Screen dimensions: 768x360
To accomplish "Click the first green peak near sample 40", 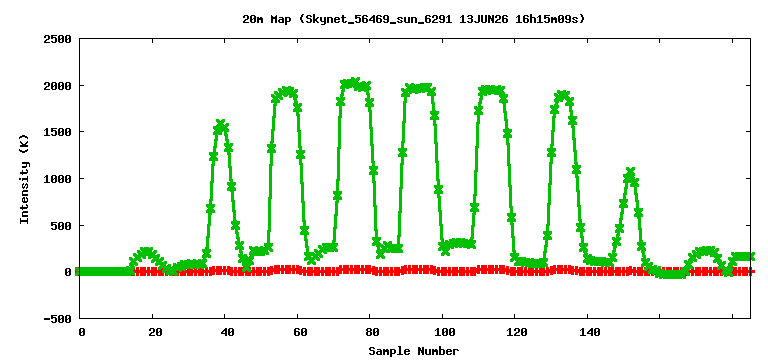I will pyautogui.click(x=221, y=124).
